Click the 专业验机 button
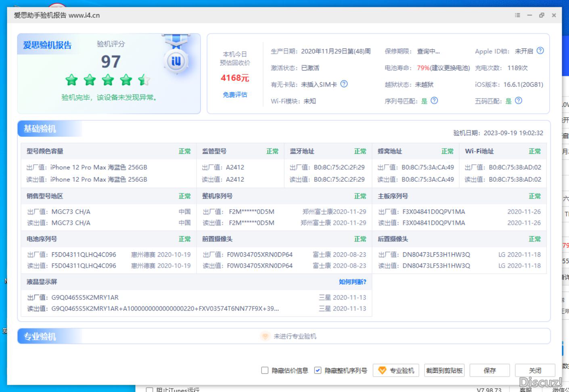Viewport: 569px width, 392px height. coord(396,370)
